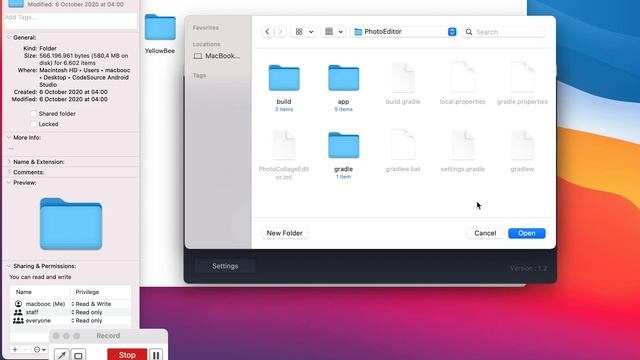Click the '3 items' label under build

tap(284, 109)
